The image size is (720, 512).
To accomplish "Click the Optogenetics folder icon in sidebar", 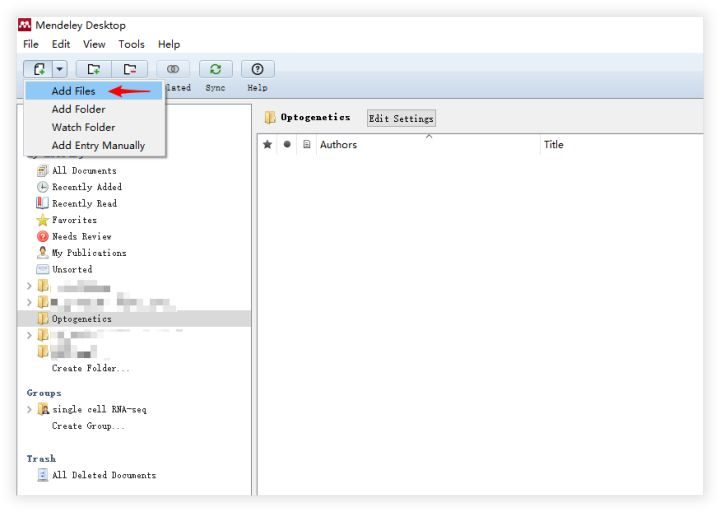I will pyautogui.click(x=43, y=319).
